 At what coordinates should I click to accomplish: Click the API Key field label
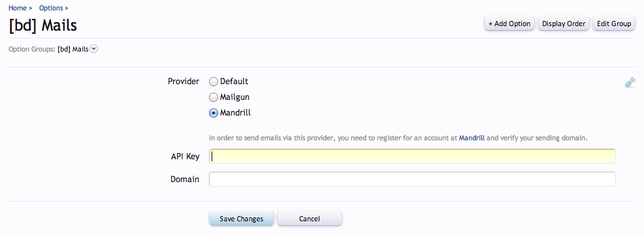click(185, 157)
